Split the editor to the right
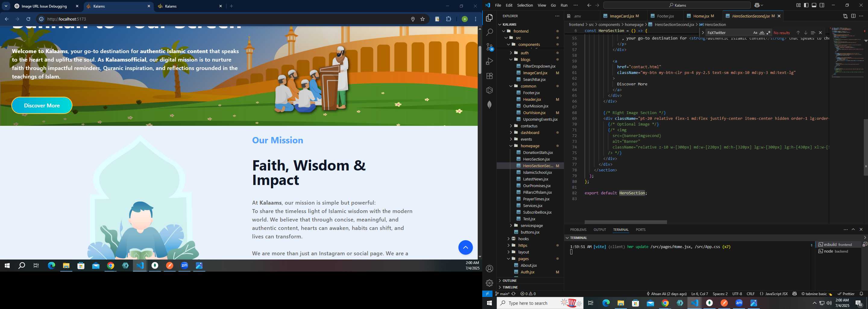 (853, 16)
